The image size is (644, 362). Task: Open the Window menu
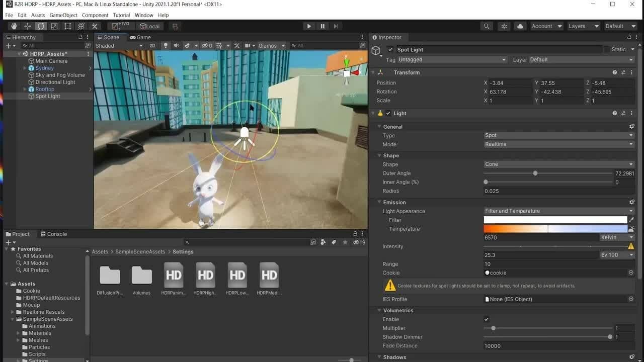pos(144,15)
